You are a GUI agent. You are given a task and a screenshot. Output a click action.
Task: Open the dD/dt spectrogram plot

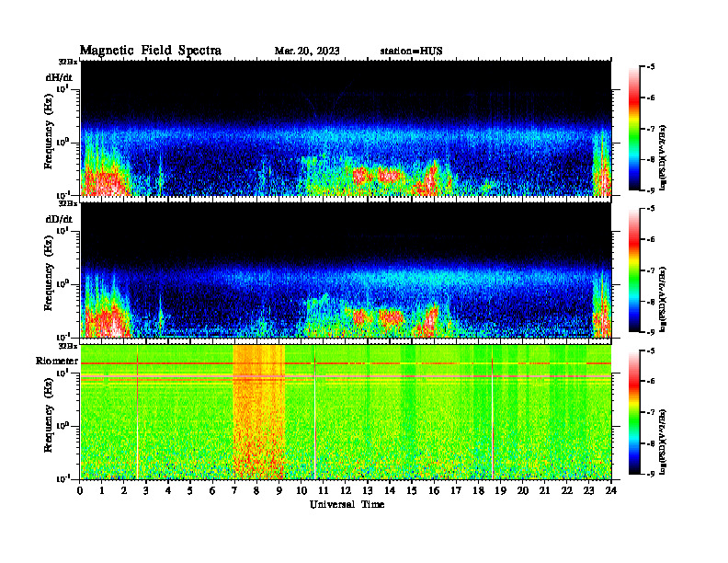click(x=346, y=270)
